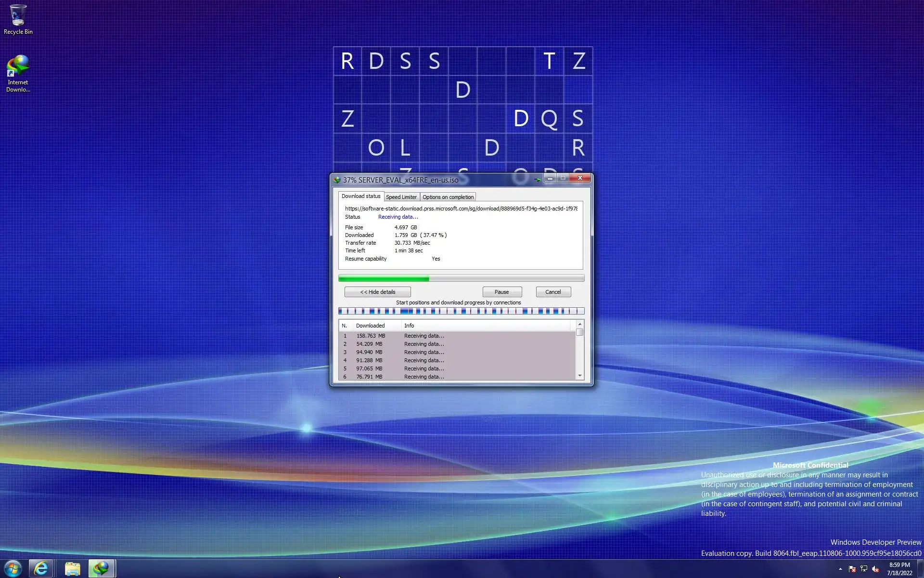Cancel the download

tap(553, 292)
